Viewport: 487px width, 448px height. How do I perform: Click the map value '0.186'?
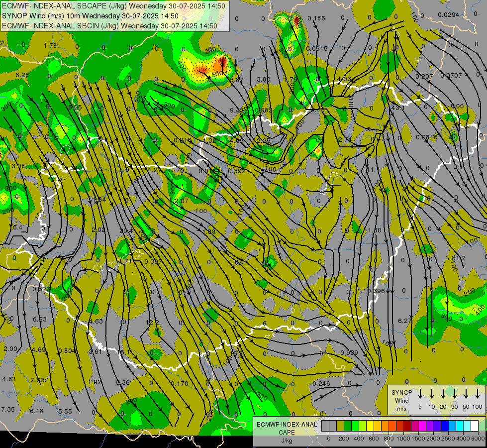click(x=316, y=18)
